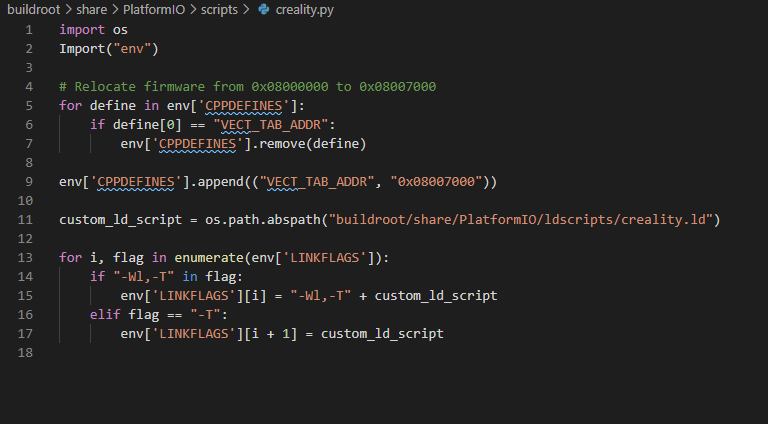
Task: Click 'custom_ld_script' at end of line 17
Action: (382, 334)
